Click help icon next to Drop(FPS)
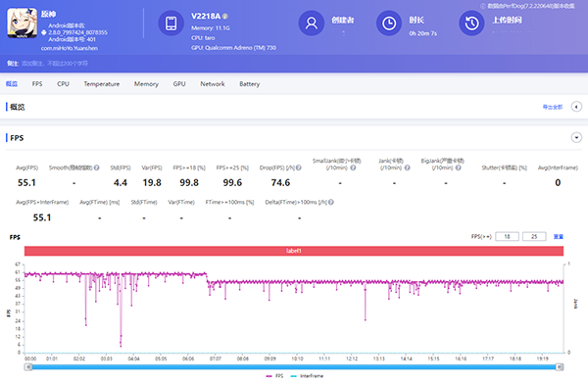Image resolution: width=588 pixels, height=383 pixels. [x=299, y=168]
